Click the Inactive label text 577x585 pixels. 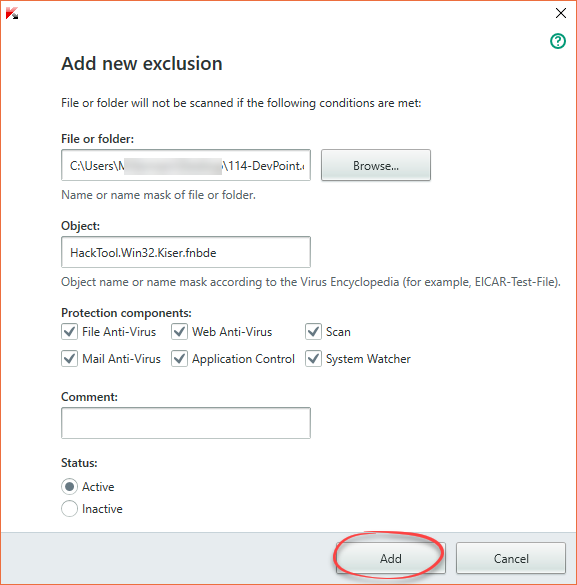pos(102,509)
